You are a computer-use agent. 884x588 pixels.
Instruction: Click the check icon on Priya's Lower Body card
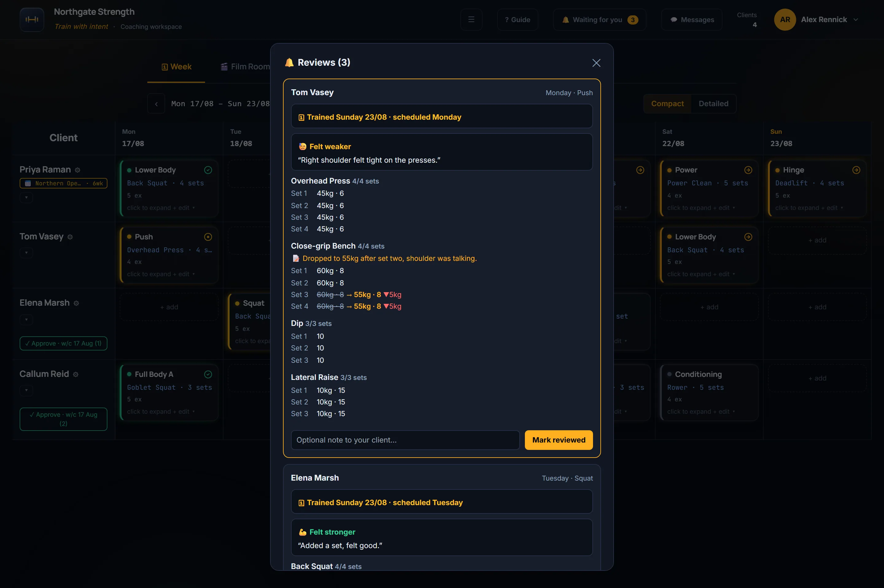point(208,170)
